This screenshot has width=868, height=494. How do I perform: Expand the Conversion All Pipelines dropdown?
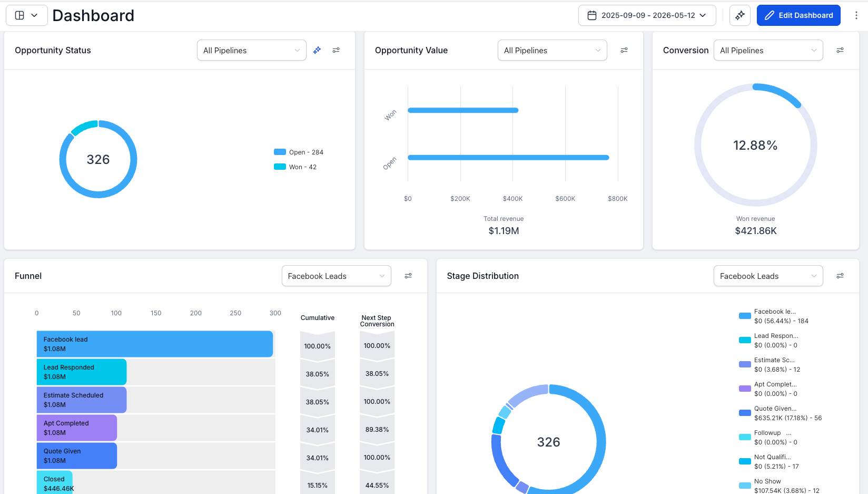coord(768,50)
